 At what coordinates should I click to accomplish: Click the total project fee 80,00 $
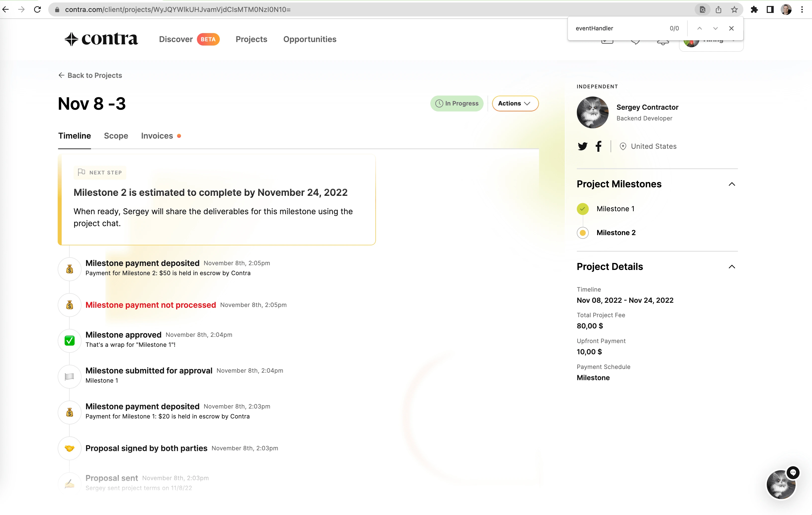590,326
